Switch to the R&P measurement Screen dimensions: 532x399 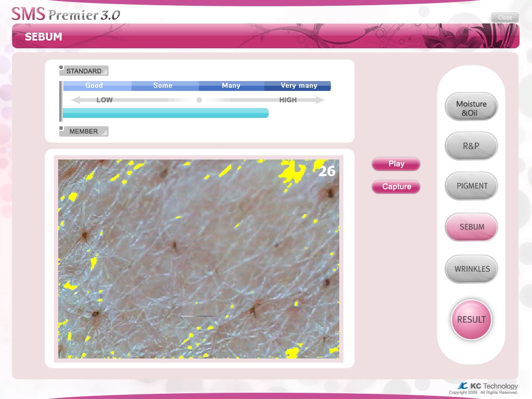(x=471, y=146)
